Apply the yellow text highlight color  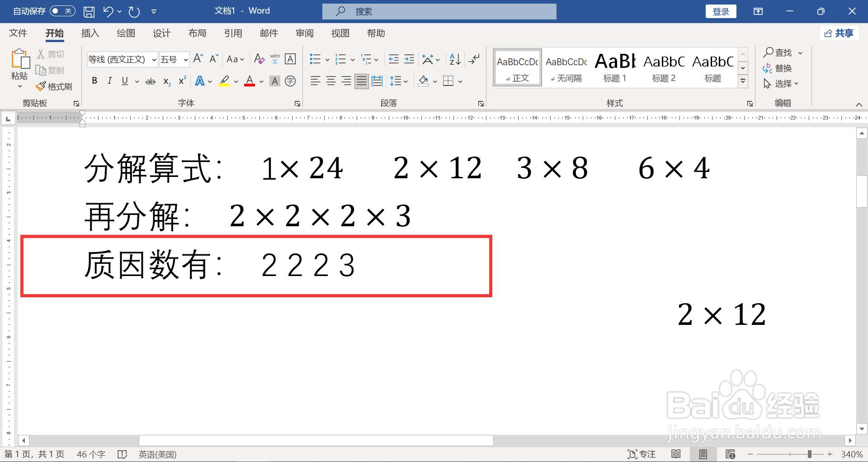coord(224,81)
